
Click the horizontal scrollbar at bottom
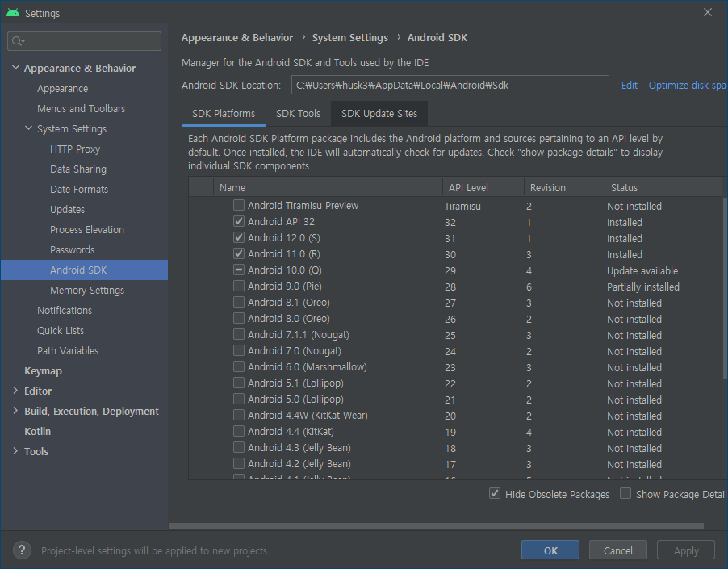437,526
